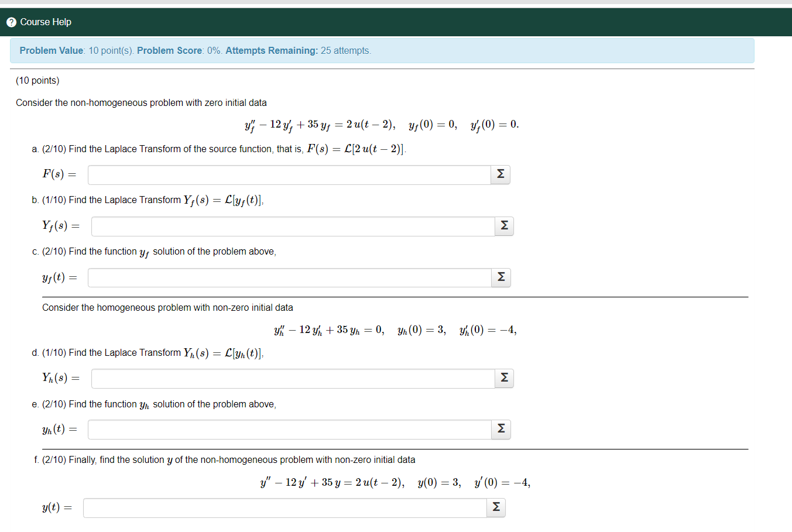The width and height of the screenshot is (792, 532).
Task: Focus the y_f(t) answer input box
Action: tap(290, 277)
